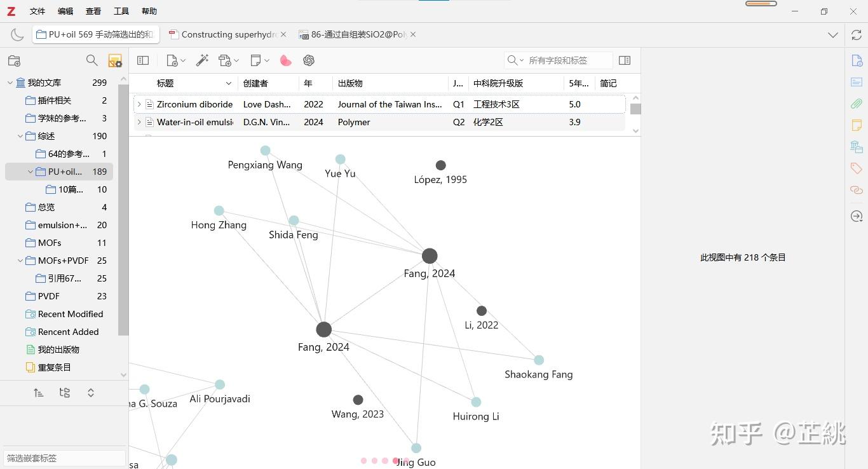Image resolution: width=868 pixels, height=469 pixels.
Task: Toggle the item pane button
Action: click(x=625, y=60)
